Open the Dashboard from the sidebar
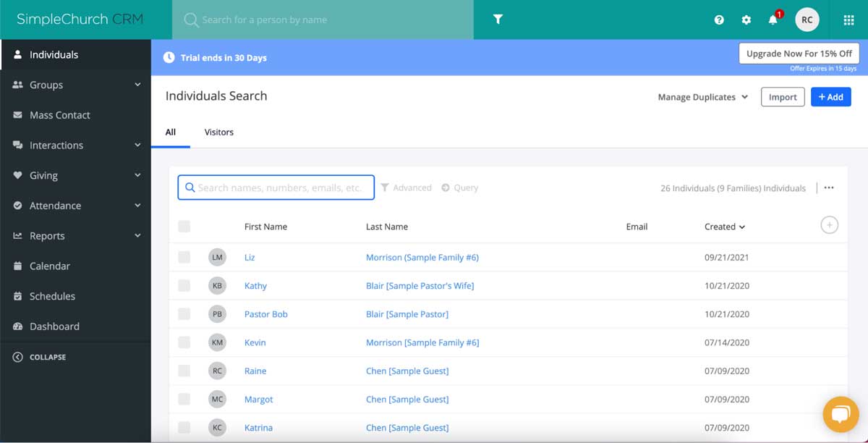The width and height of the screenshot is (868, 443). [x=54, y=326]
